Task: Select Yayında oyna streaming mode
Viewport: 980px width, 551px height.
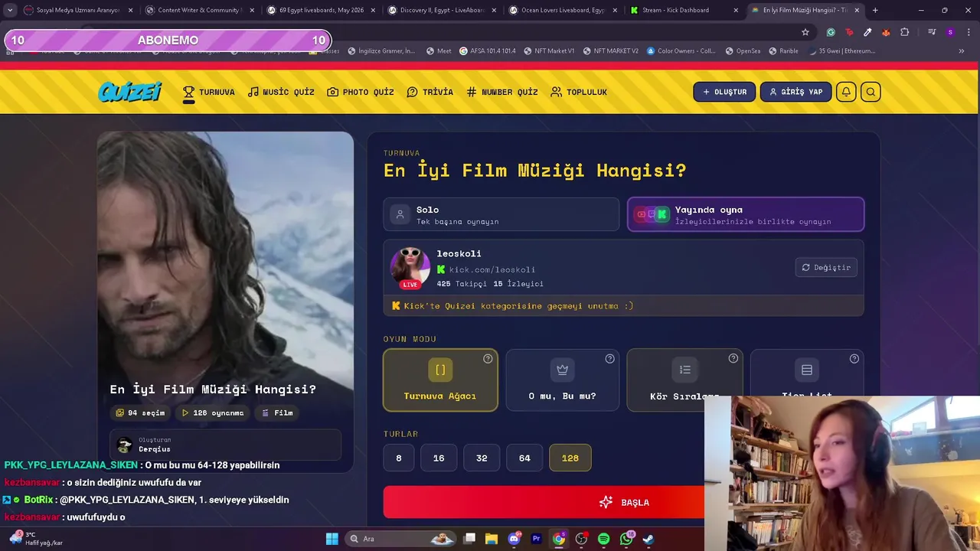Action: coord(746,214)
